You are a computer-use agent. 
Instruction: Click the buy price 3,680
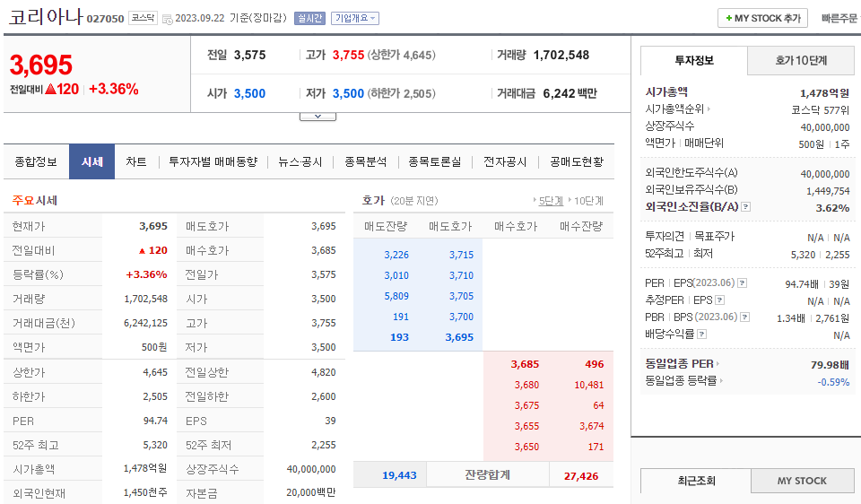click(526, 385)
